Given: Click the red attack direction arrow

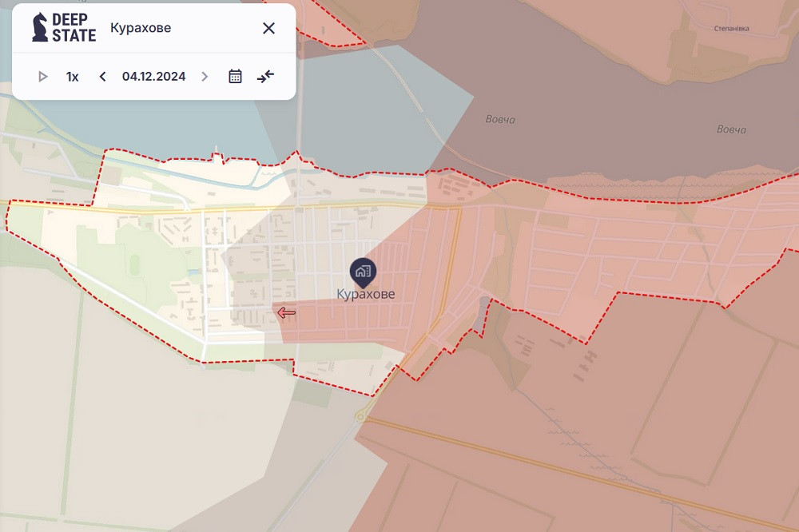Looking at the screenshot, I should [x=286, y=312].
